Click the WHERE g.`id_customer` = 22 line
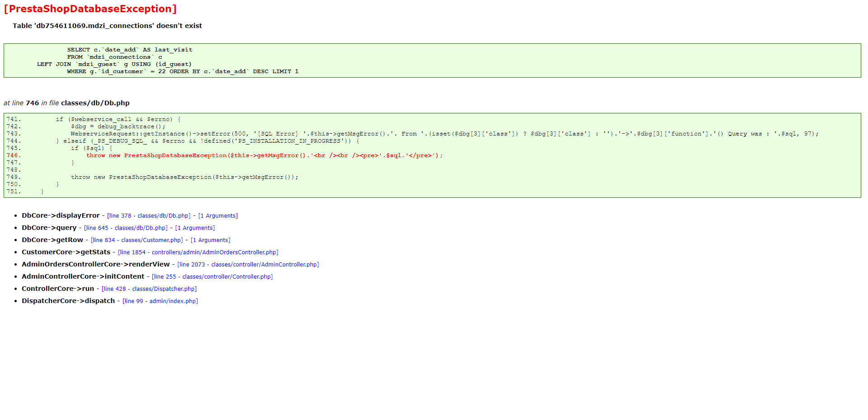Viewport: 868px width, 420px height. point(183,71)
